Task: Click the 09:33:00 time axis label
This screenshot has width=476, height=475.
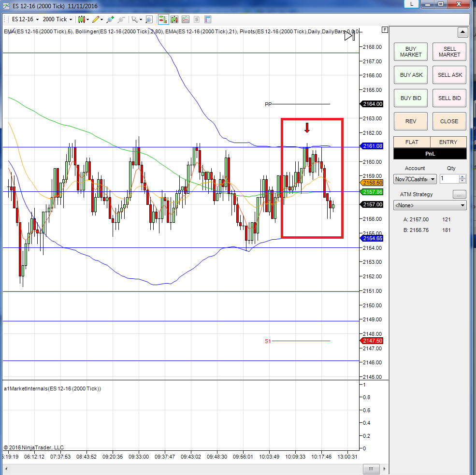Action: pos(138,457)
